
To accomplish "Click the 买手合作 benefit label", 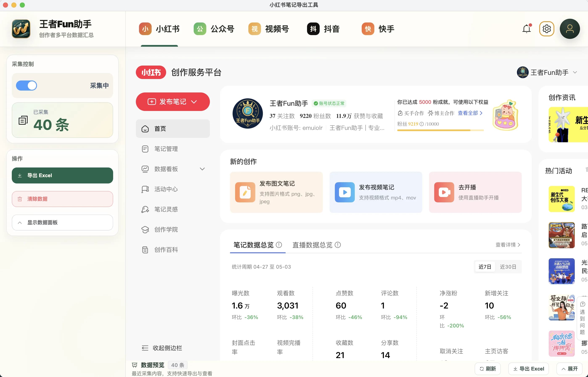I will [411, 113].
